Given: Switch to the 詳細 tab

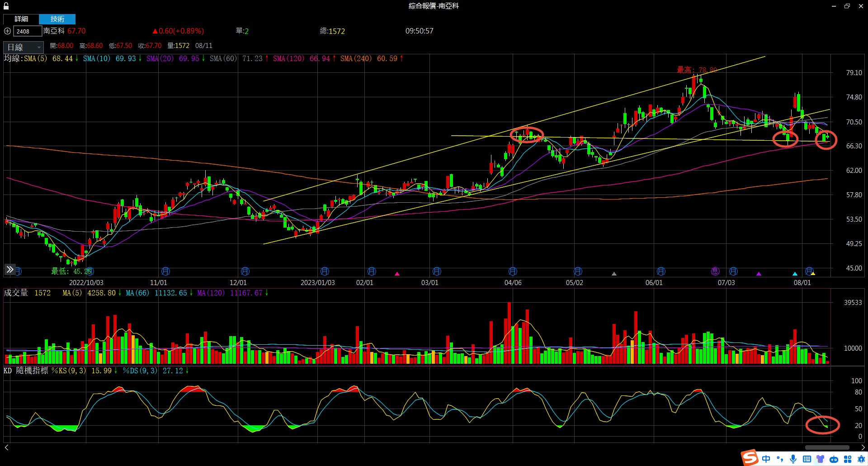Looking at the screenshot, I should [21, 19].
